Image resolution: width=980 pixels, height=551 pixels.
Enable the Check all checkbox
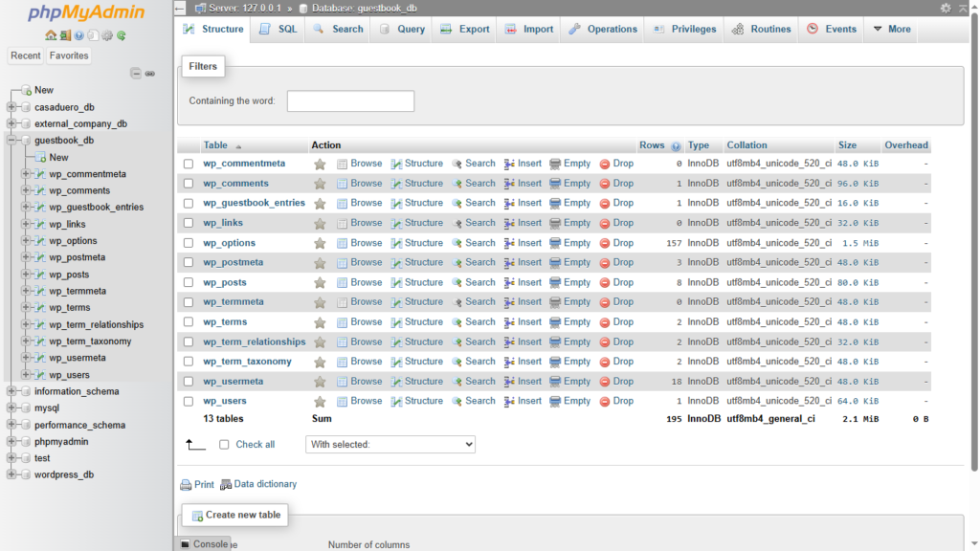click(224, 445)
